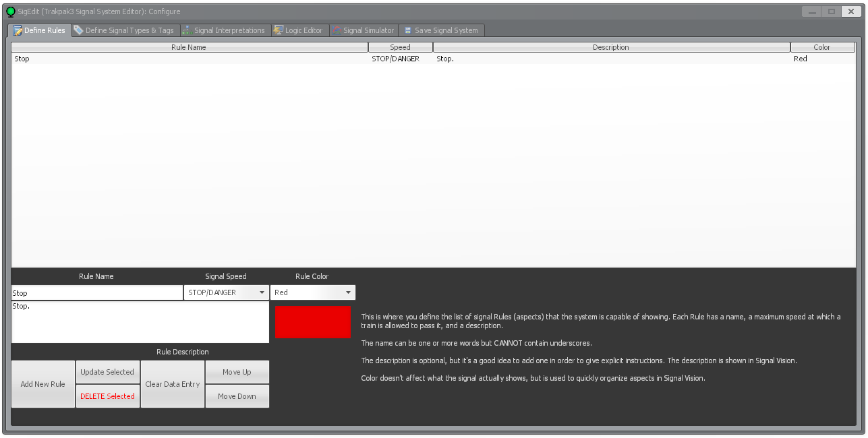Minimize the SigEdit window

click(812, 11)
